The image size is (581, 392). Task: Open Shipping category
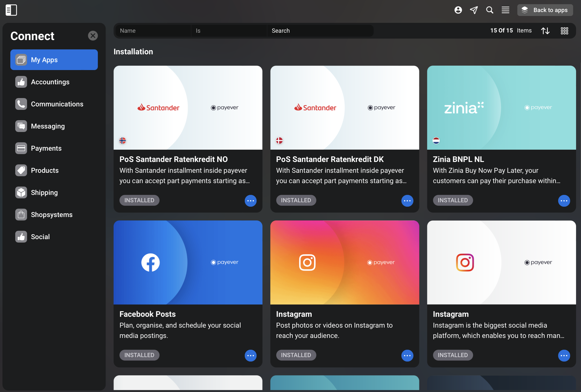click(54, 192)
